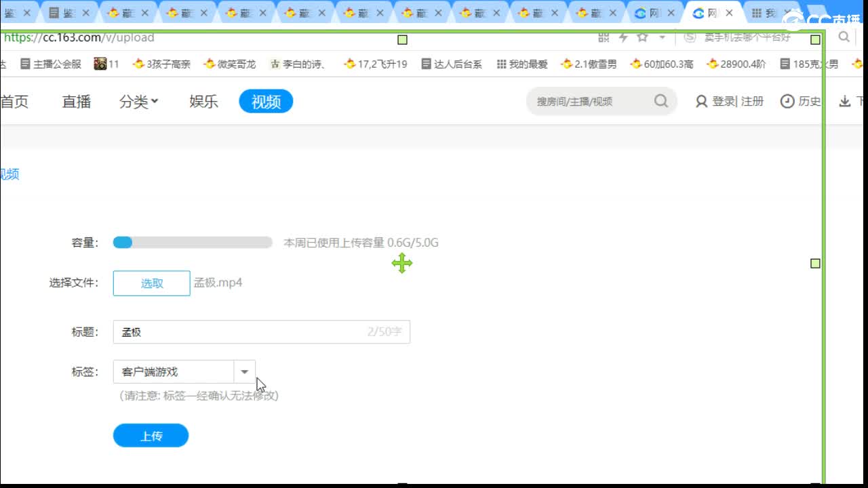Click the weekly upload capacity progress bar
This screenshot has width=868, height=488.
point(193,243)
